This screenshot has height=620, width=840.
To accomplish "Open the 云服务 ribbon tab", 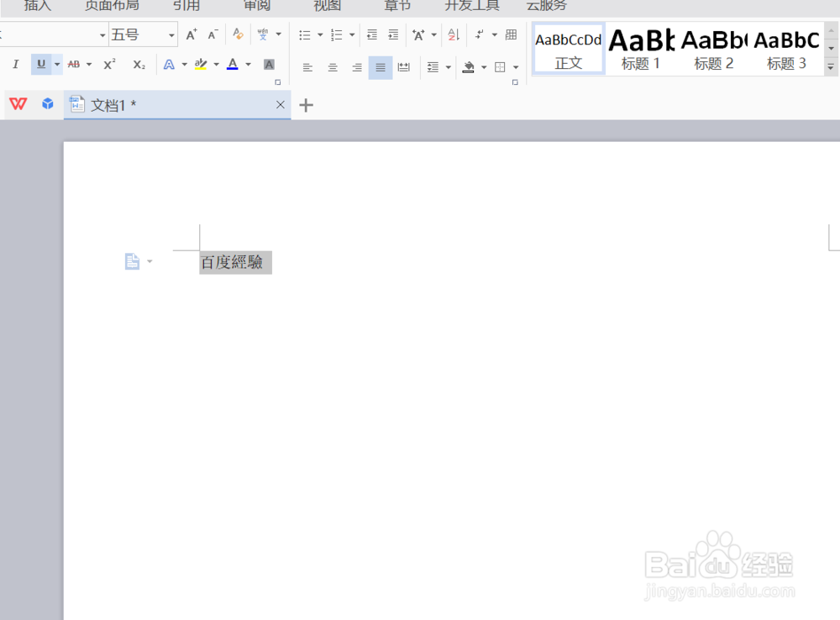I will (547, 5).
